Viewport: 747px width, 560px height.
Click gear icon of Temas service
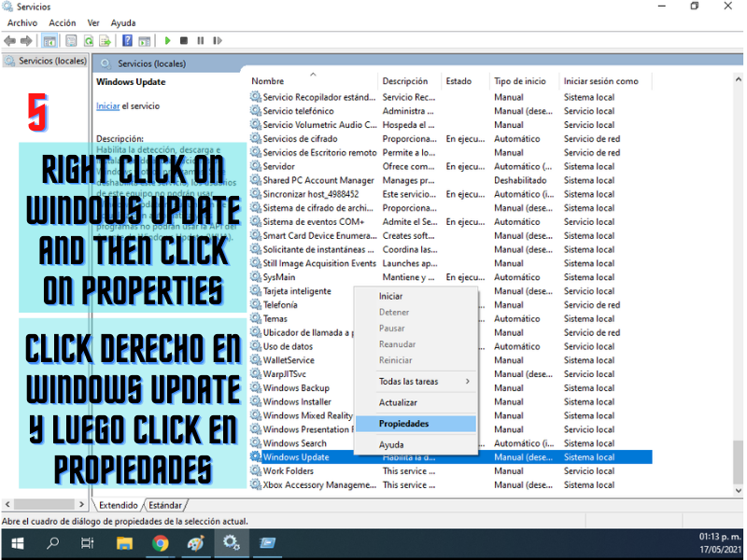(256, 318)
